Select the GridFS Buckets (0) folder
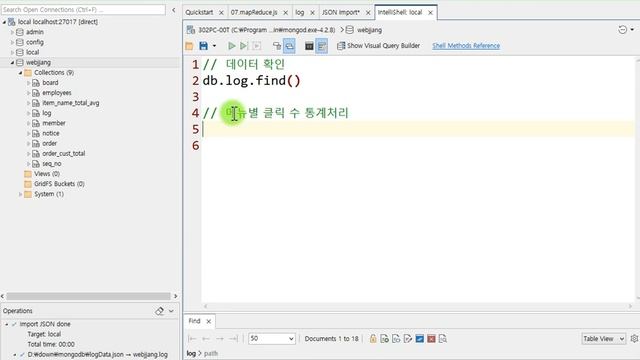The width and height of the screenshot is (640, 360). click(x=59, y=184)
